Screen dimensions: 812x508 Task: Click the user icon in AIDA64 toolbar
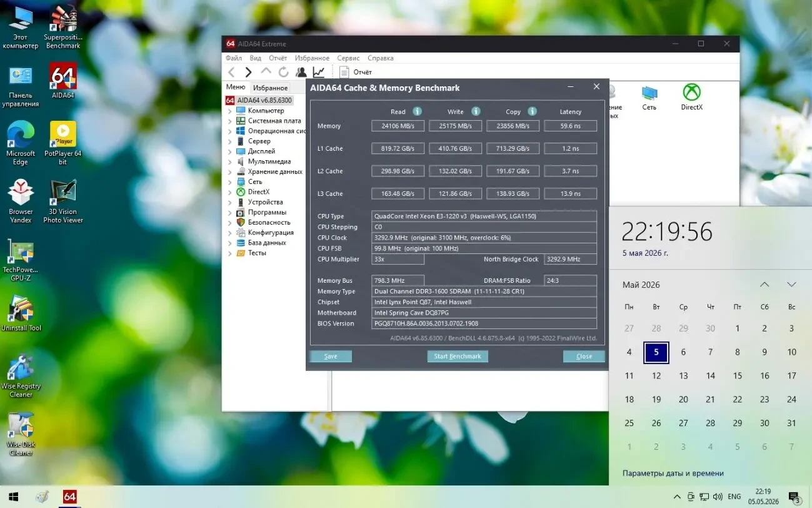coord(301,72)
